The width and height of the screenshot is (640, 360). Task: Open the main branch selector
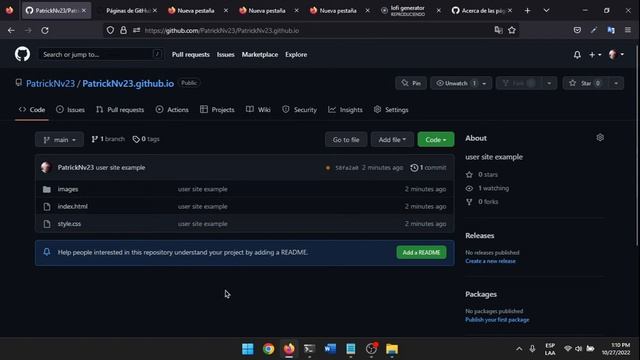point(60,140)
